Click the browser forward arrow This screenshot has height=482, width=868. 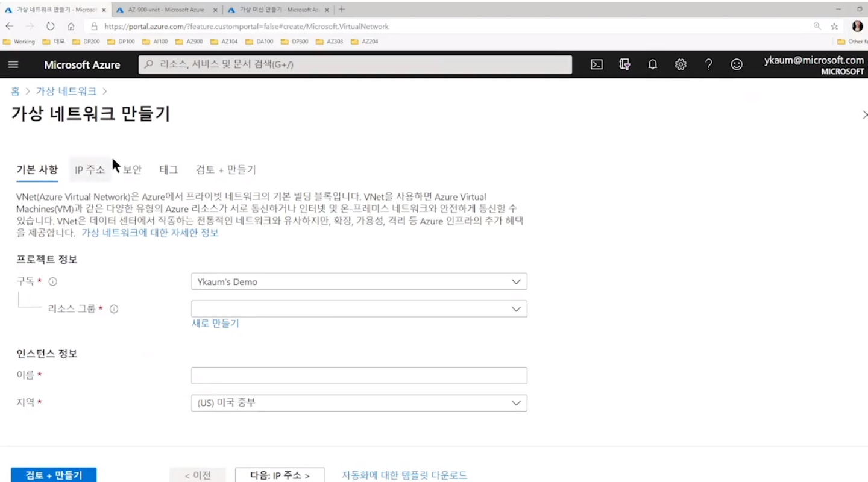pyautogui.click(x=30, y=27)
